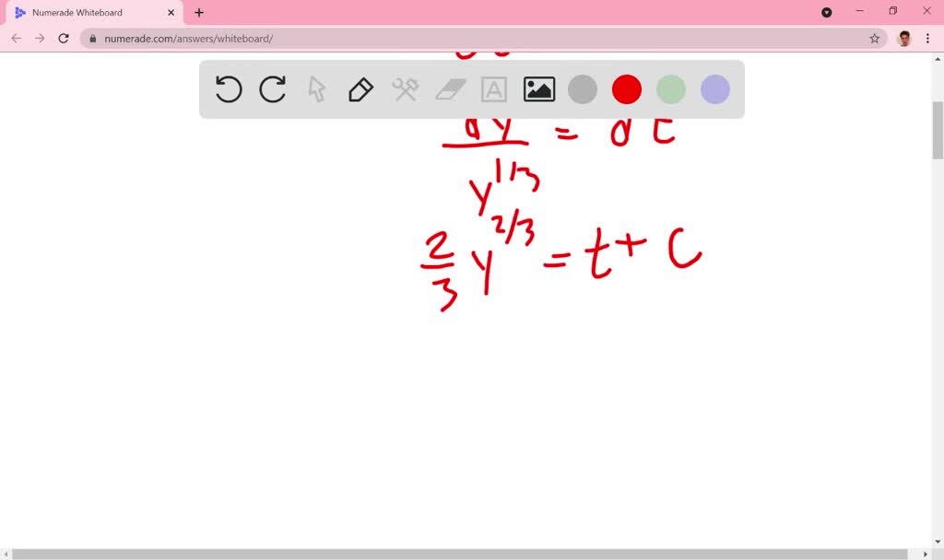Navigate back in browser history
Image resolution: width=944 pixels, height=560 pixels.
16,38
